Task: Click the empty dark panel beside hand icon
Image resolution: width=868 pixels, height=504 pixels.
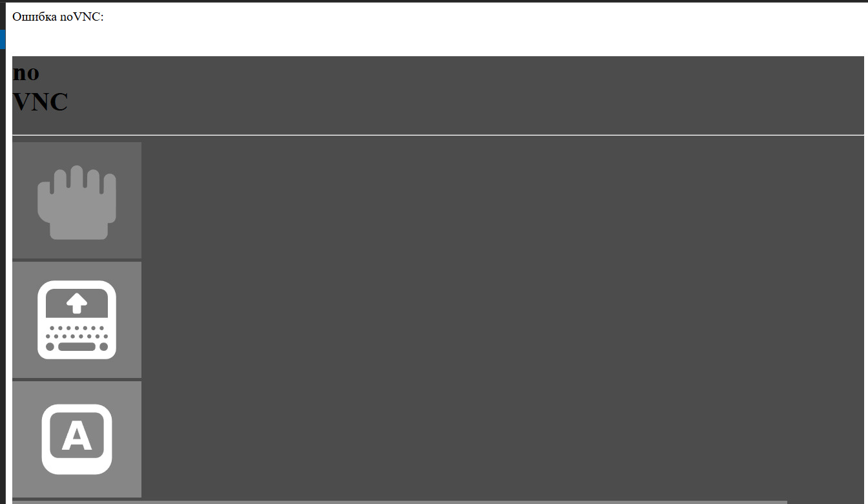Action: [x=502, y=200]
